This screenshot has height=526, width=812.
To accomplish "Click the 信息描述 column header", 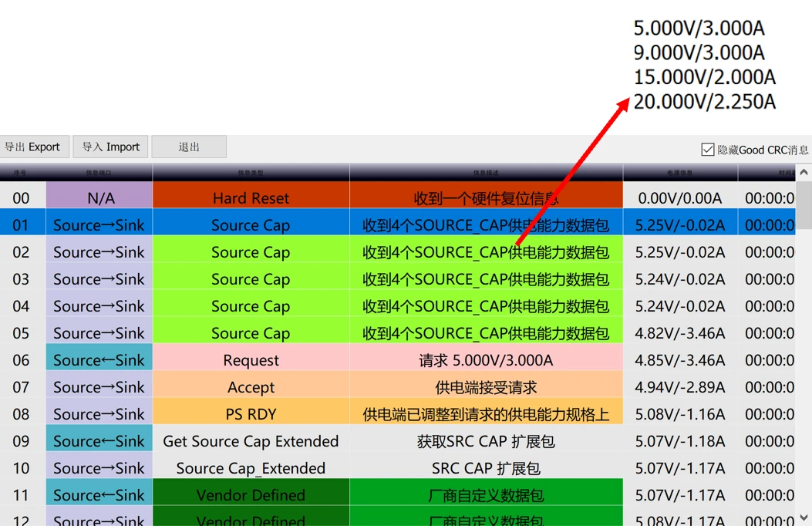I will pyautogui.click(x=486, y=173).
